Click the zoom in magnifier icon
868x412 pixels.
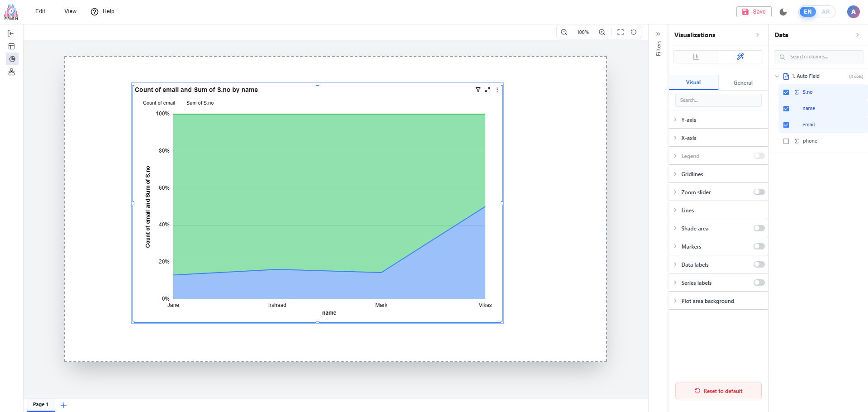click(x=602, y=32)
